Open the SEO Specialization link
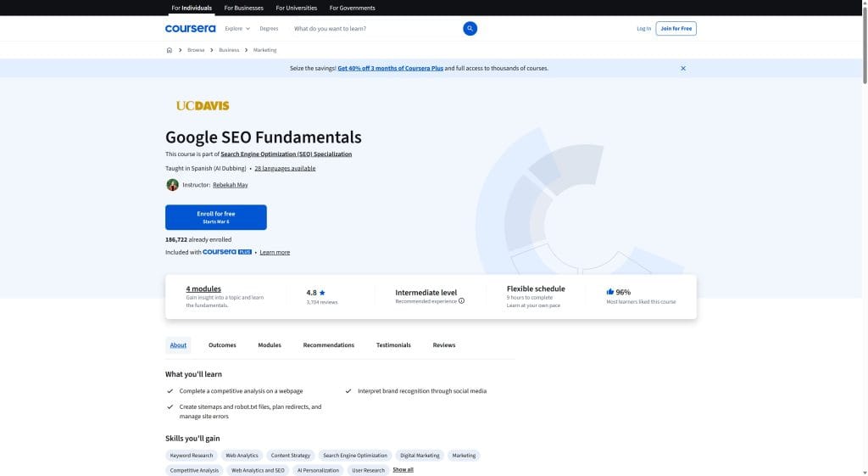This screenshot has width=868, height=476. 287,154
